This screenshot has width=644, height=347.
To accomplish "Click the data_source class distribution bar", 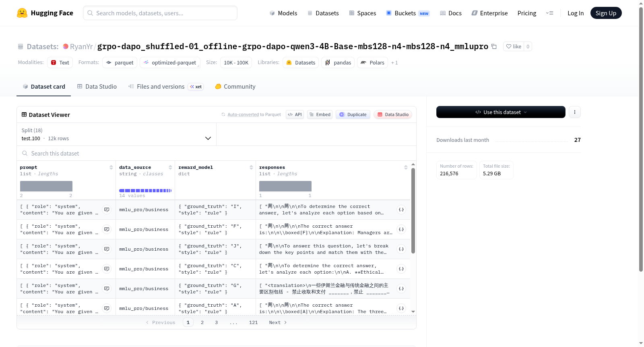I will 145,191.
